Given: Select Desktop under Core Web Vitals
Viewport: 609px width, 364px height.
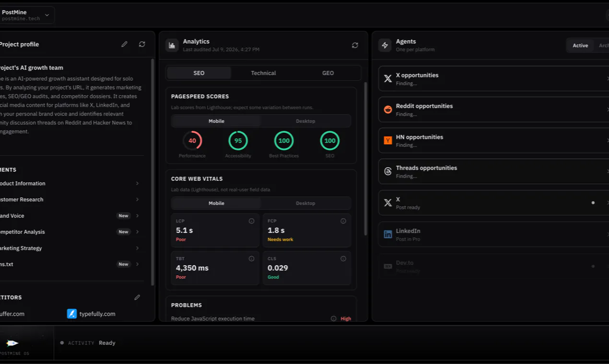Looking at the screenshot, I should 305,203.
